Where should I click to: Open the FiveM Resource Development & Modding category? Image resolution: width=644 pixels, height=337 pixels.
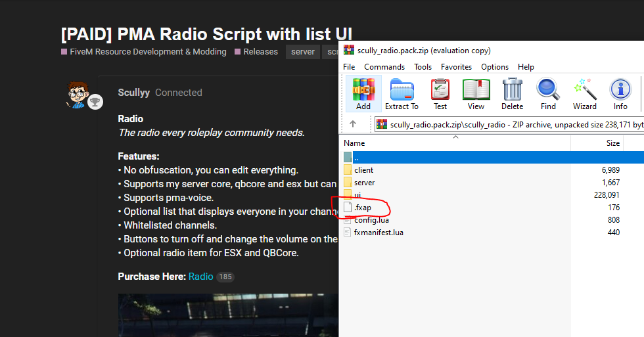[x=148, y=52]
